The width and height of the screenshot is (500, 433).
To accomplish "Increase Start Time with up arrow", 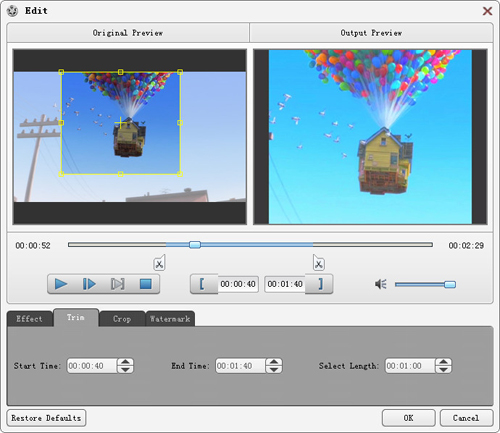I will click(125, 362).
